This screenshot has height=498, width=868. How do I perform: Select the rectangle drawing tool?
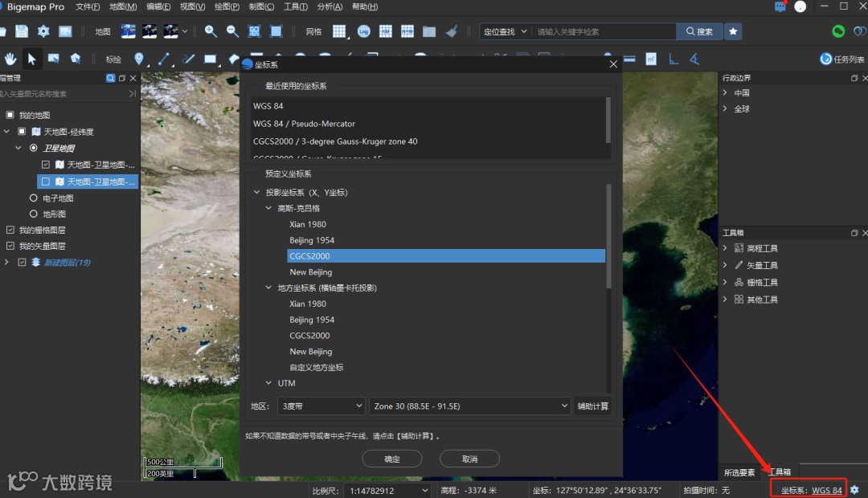pyautogui.click(x=211, y=59)
